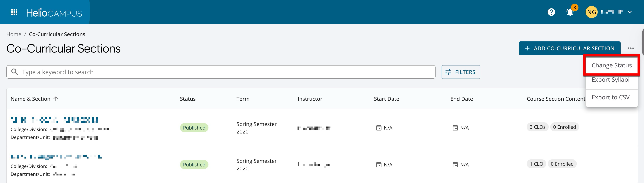Choose Export Syllabi menu option
Viewport: 644px width, 183px height.
coord(610,80)
